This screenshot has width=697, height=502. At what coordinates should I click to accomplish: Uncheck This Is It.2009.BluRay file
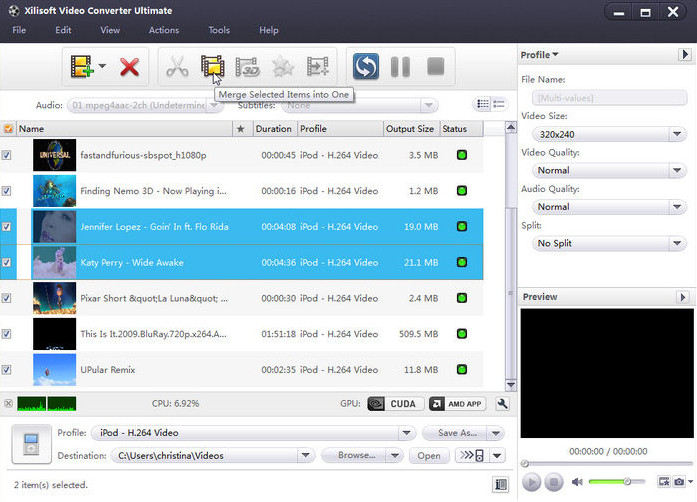pyautogui.click(x=6, y=334)
